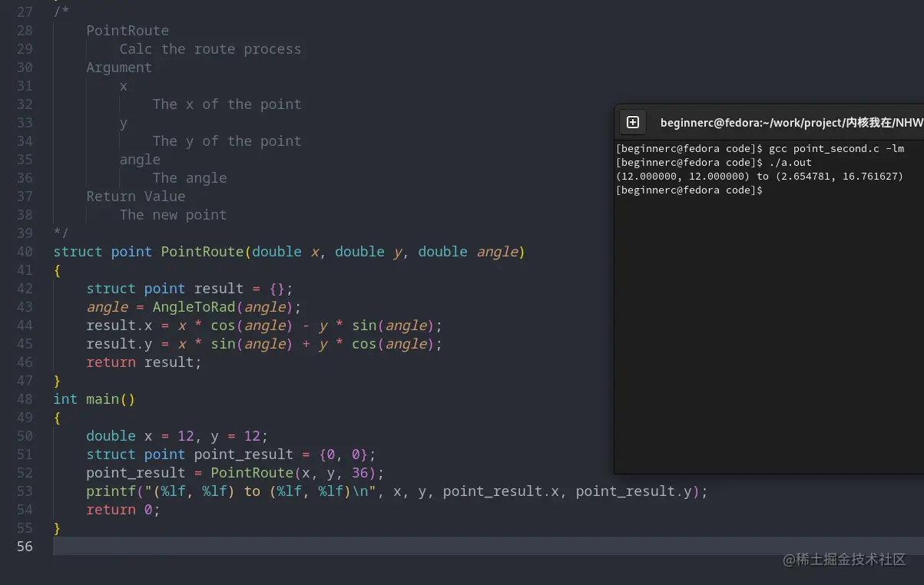The height and width of the screenshot is (585, 924).
Task: Place cursor on the 'struct point PointRoute(double x...' signature
Action: [289, 252]
